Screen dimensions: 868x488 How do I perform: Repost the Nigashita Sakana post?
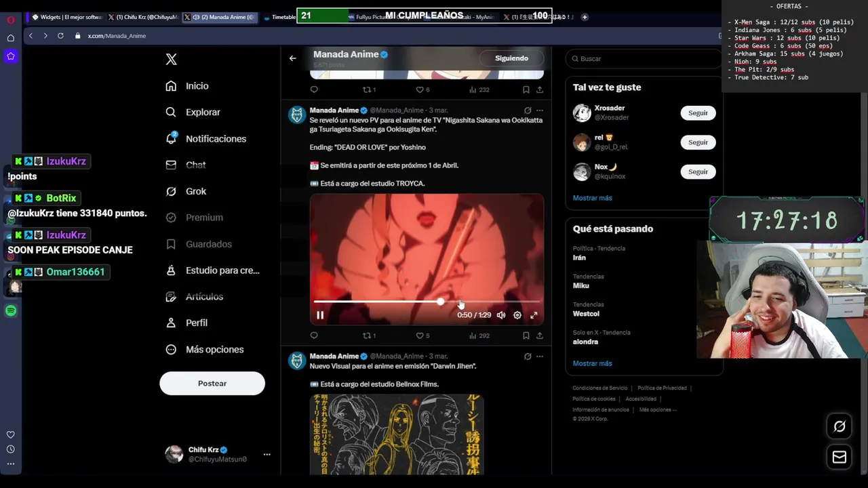[369, 335]
